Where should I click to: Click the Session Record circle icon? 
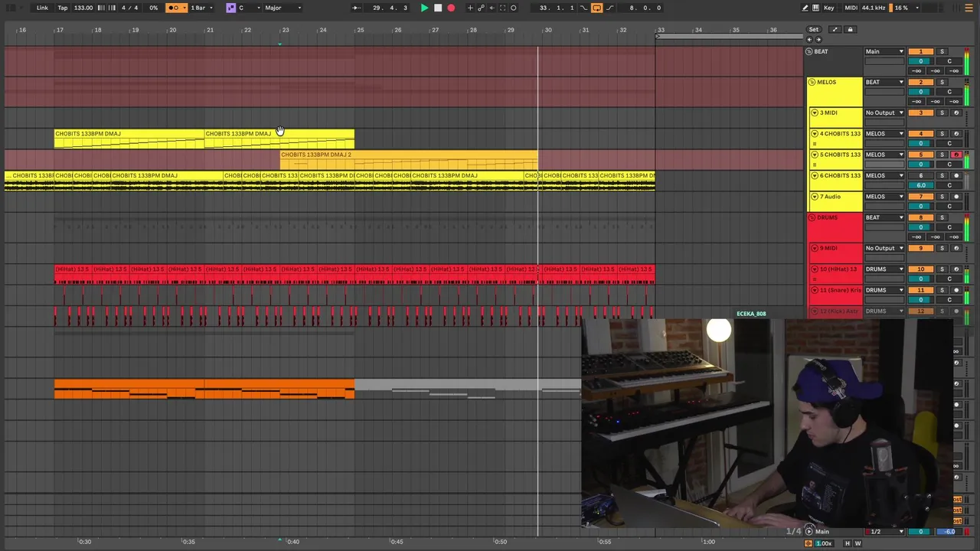(514, 8)
